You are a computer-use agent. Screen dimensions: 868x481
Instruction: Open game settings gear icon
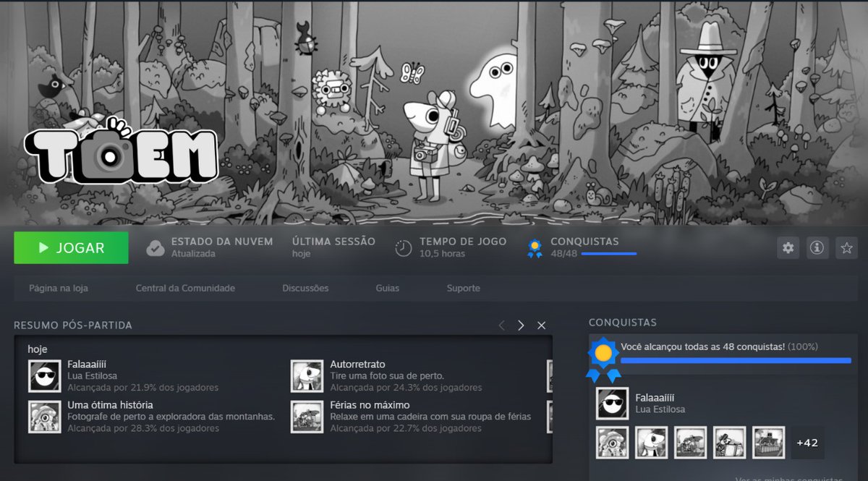tap(788, 248)
